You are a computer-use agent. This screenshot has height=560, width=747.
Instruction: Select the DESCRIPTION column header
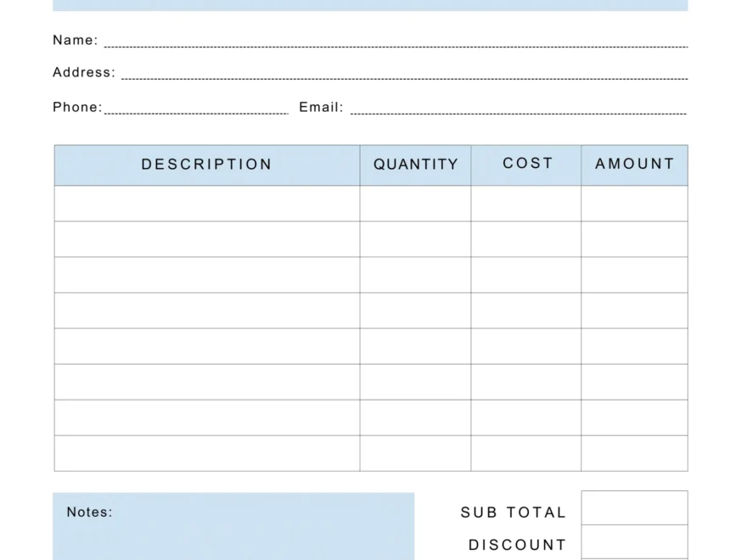coord(206,165)
